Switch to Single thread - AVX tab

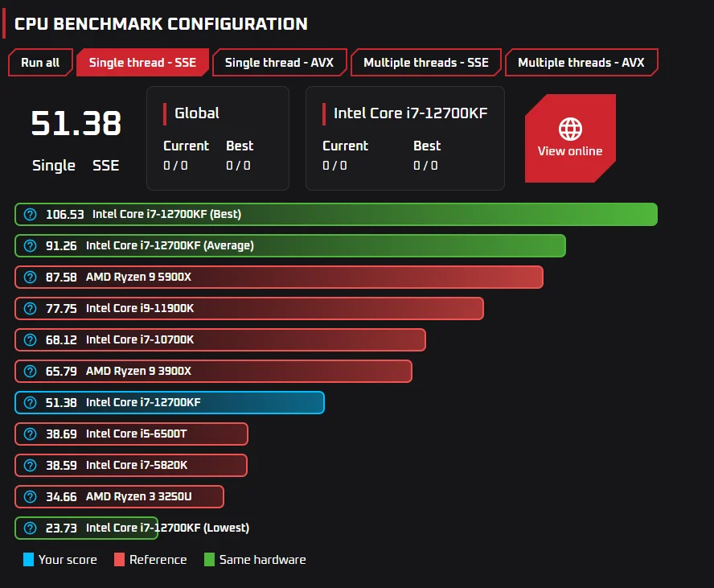coord(279,63)
